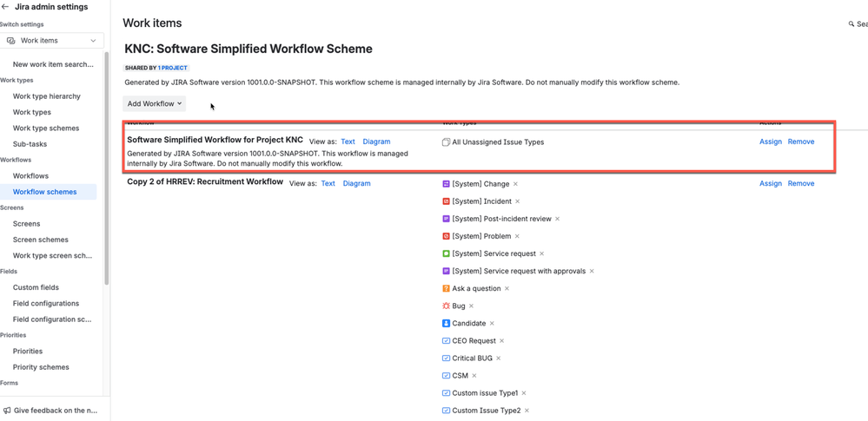Click the sidebar vertical scrollbar
The image size is (868, 421).
[x=107, y=168]
